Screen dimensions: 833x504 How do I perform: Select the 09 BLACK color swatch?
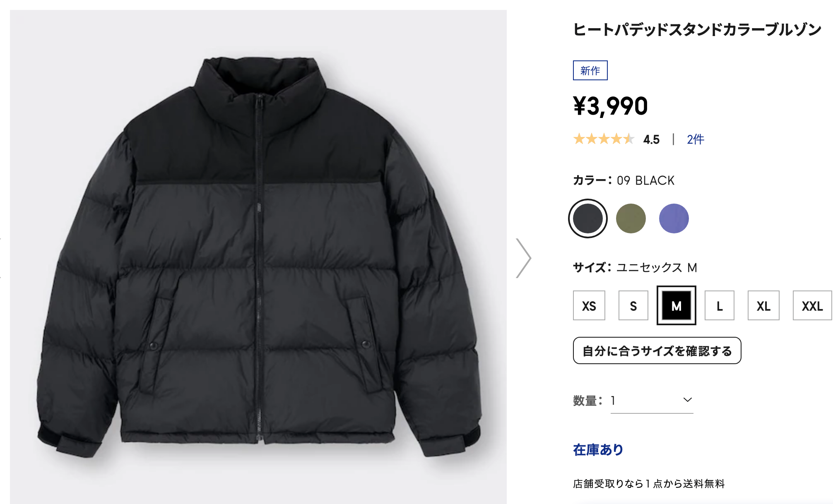pos(587,218)
